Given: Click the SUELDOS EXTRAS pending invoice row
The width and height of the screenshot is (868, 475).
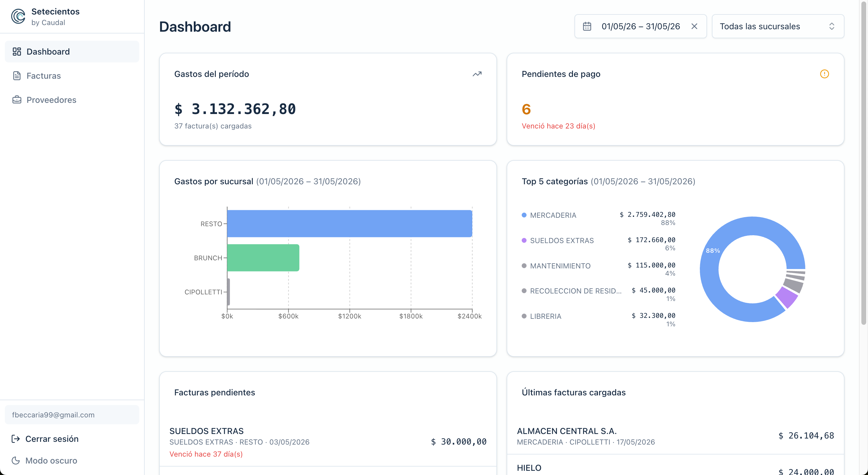Looking at the screenshot, I should coord(328,442).
